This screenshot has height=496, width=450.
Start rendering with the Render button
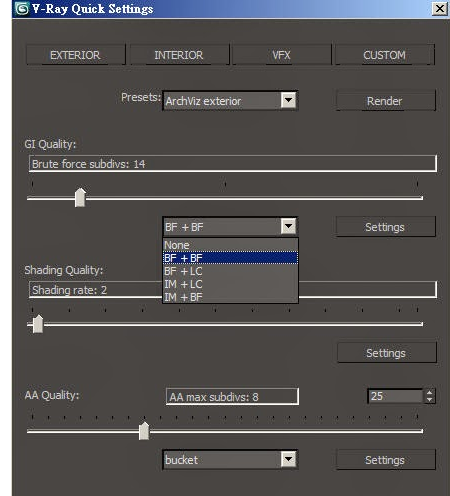pos(385,101)
